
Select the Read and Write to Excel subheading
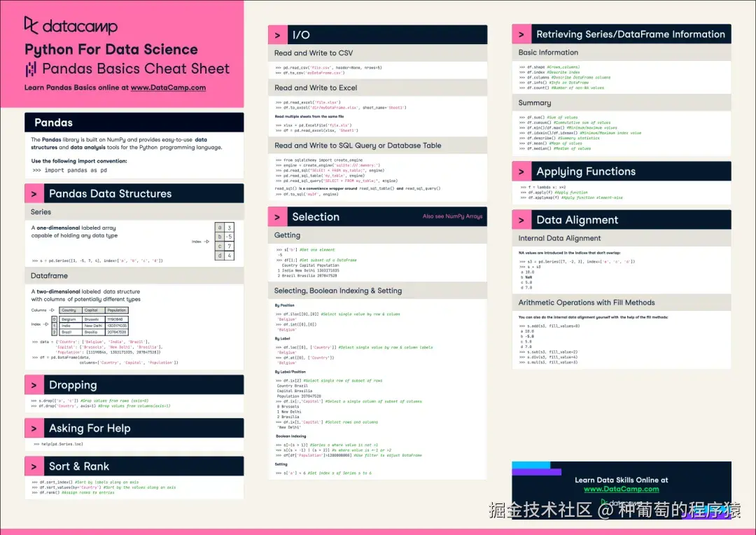(x=316, y=88)
